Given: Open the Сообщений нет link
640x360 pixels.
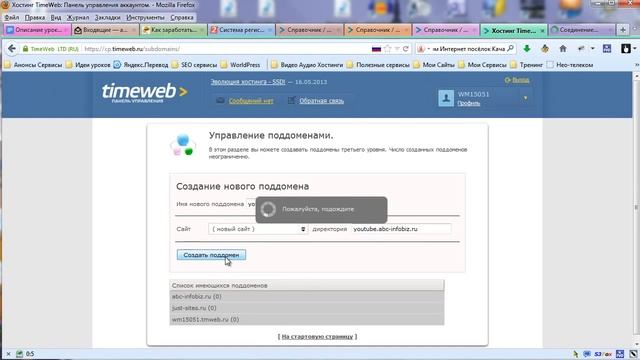Looking at the screenshot, I should 251,101.
